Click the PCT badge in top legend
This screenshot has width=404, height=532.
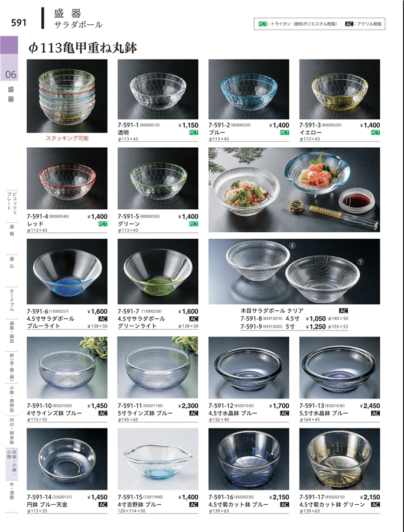(x=262, y=24)
